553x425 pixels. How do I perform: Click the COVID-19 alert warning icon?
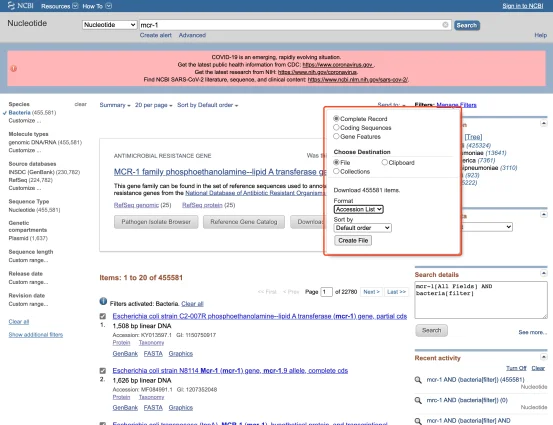(14, 68)
